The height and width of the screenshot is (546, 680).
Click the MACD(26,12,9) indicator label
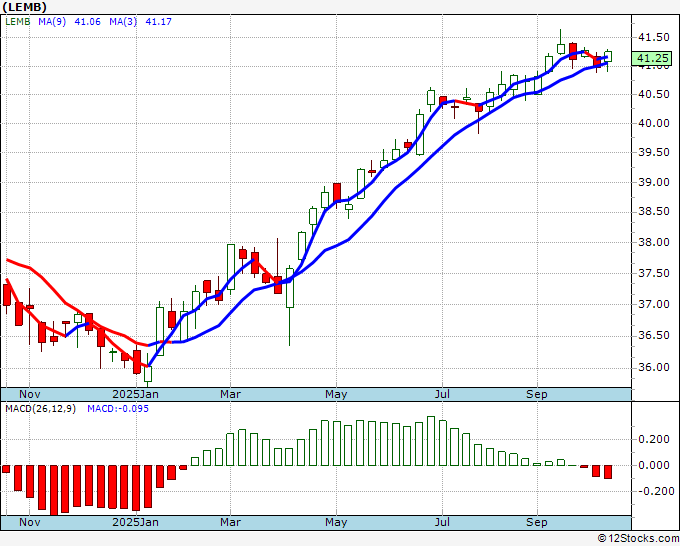[40, 409]
